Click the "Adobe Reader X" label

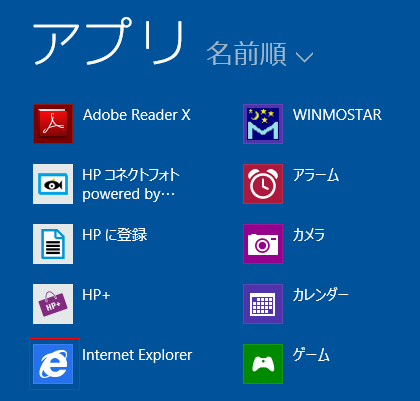tap(137, 115)
